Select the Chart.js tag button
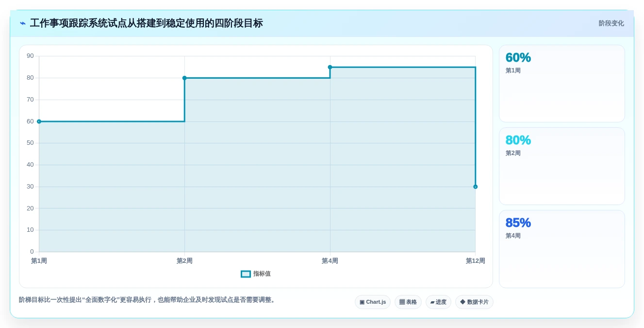This screenshot has height=328, width=644. click(x=373, y=302)
